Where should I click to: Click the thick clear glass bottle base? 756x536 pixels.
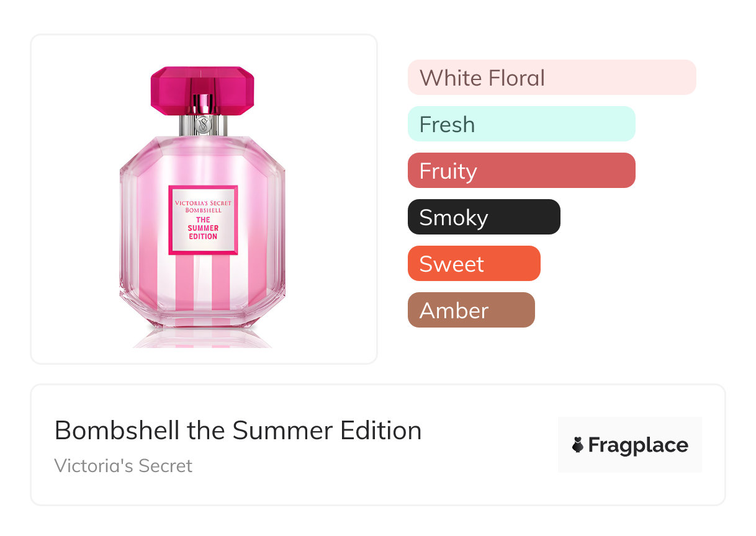[x=203, y=318]
